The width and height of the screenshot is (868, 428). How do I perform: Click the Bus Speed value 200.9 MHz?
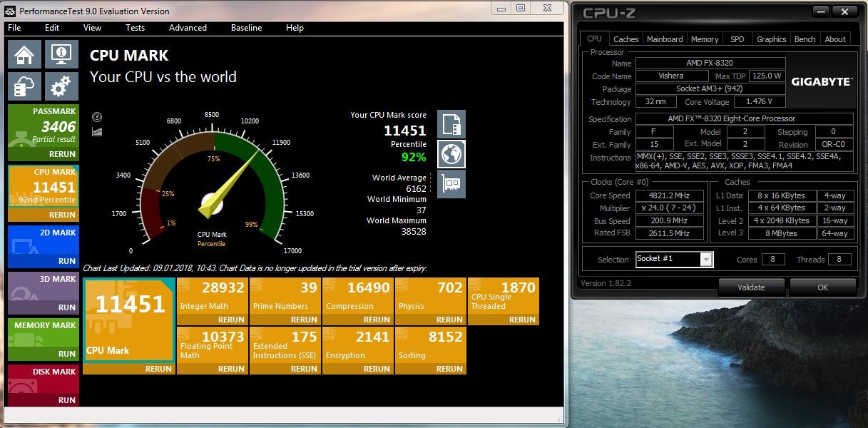(x=670, y=221)
